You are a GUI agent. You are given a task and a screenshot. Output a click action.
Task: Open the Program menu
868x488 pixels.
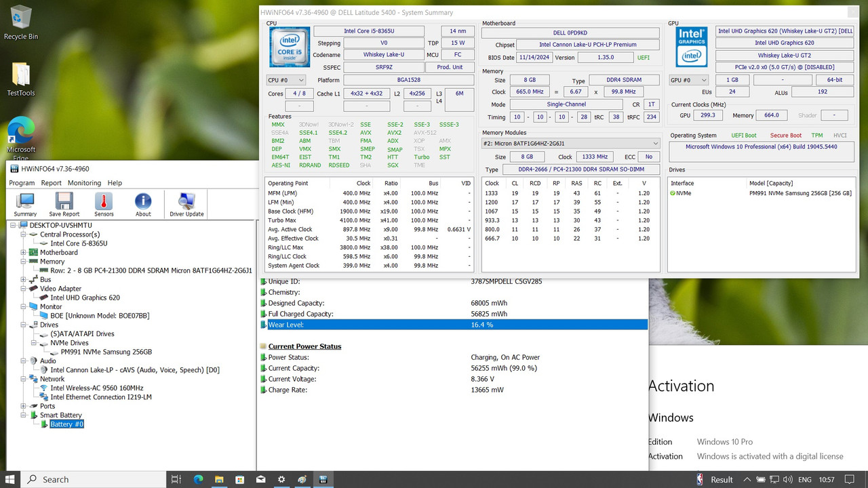(x=22, y=183)
